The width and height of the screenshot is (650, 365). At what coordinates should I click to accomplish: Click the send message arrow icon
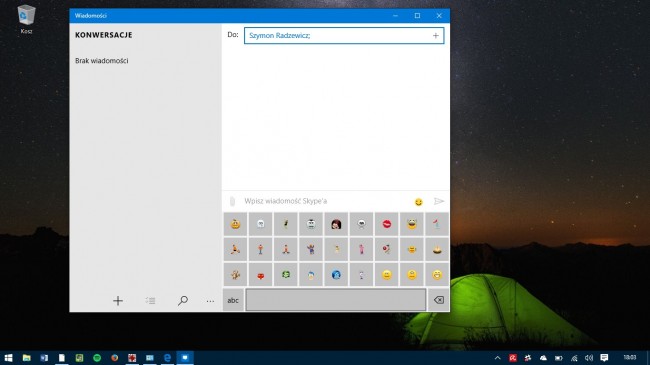point(439,201)
